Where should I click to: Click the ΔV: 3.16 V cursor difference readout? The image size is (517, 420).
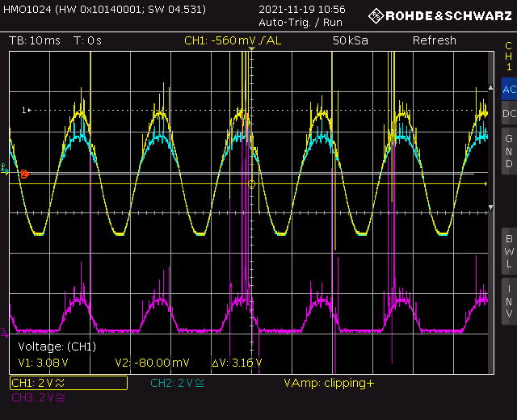(x=237, y=363)
